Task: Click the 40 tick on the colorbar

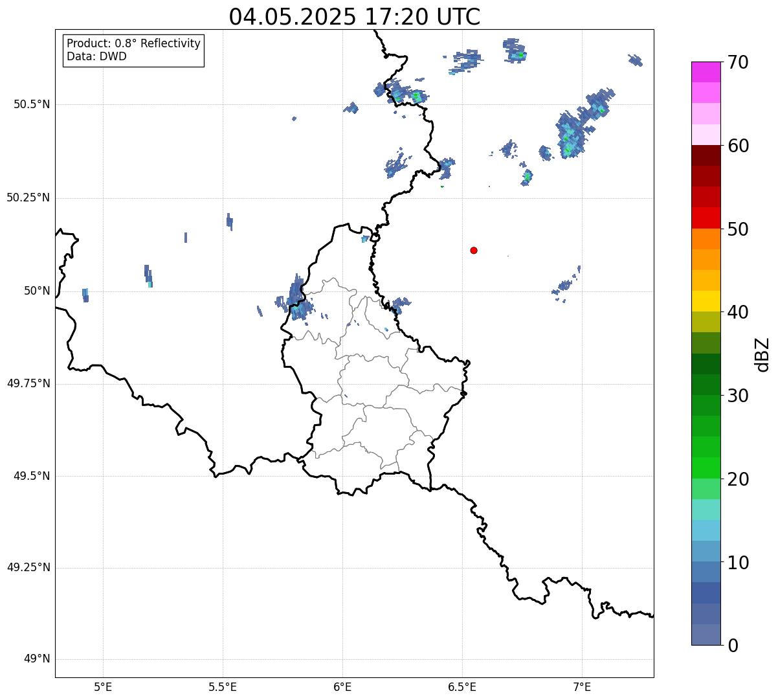Action: tap(739, 312)
